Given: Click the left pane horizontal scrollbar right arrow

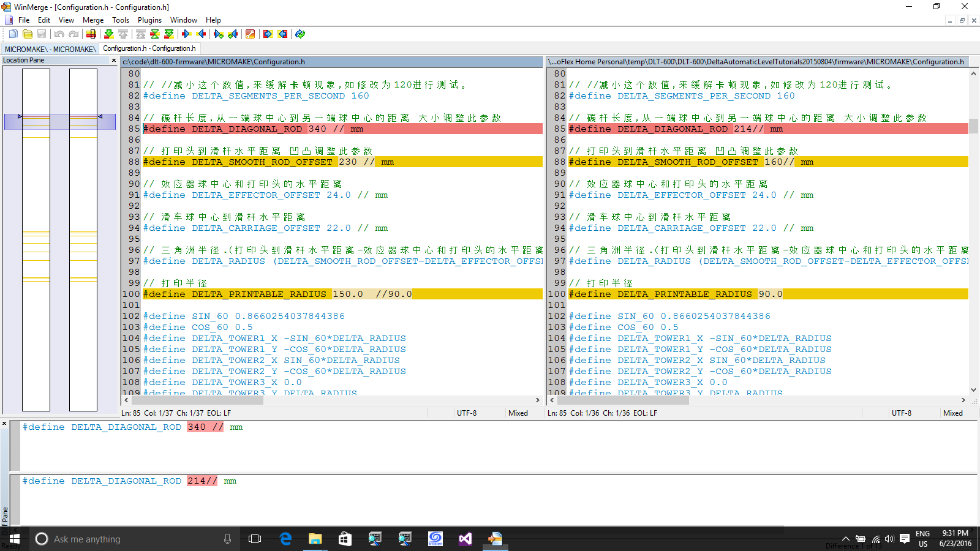Looking at the screenshot, I should [538, 400].
